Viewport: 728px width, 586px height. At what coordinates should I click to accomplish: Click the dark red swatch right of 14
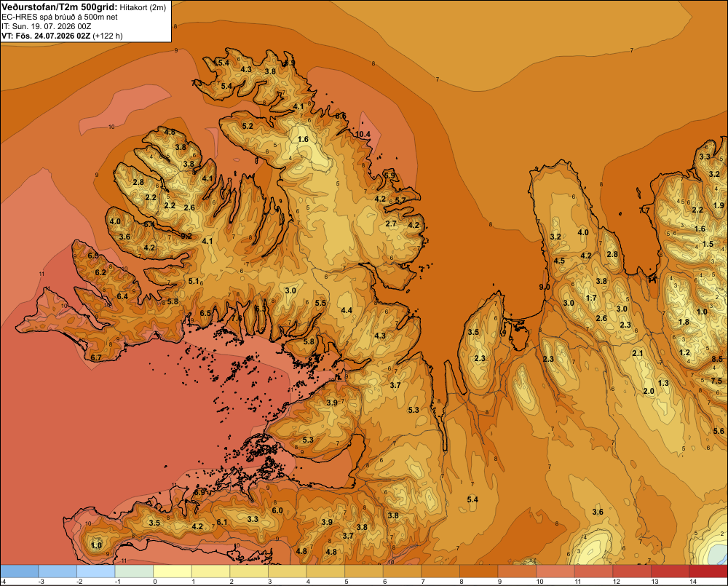(708, 571)
